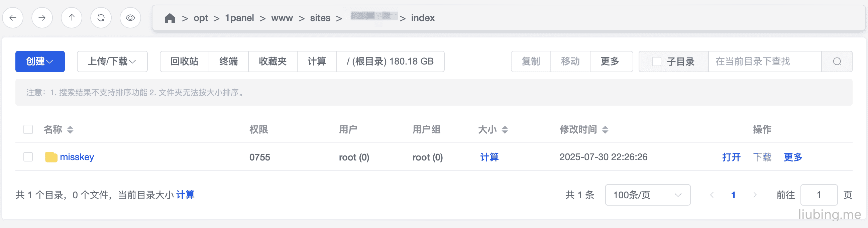
Task: Jump to the opt breadcrumb folder
Action: (201, 18)
